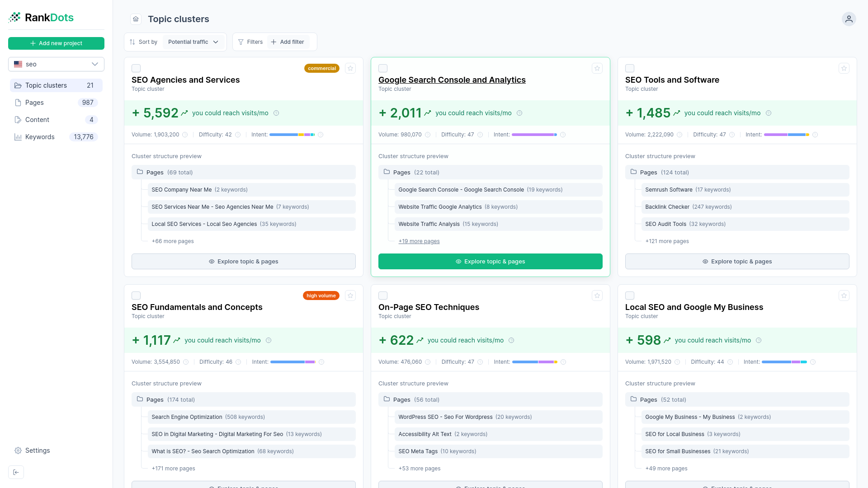868x488 pixels.
Task: Select the SEO Fundamentals and Concepts checkbox
Action: point(136,296)
